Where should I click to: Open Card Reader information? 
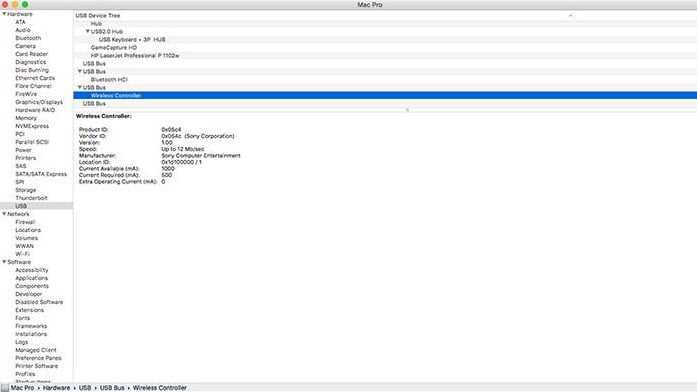32,54
